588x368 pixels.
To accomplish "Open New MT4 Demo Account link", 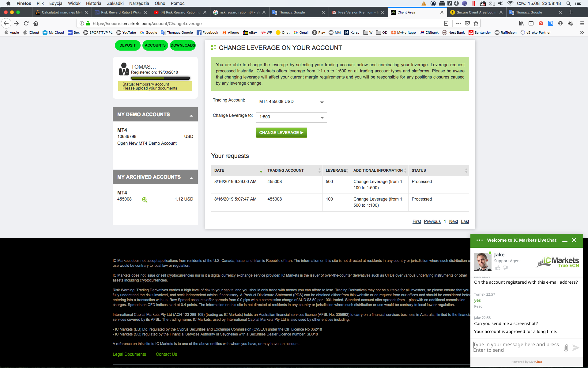I will click(147, 143).
